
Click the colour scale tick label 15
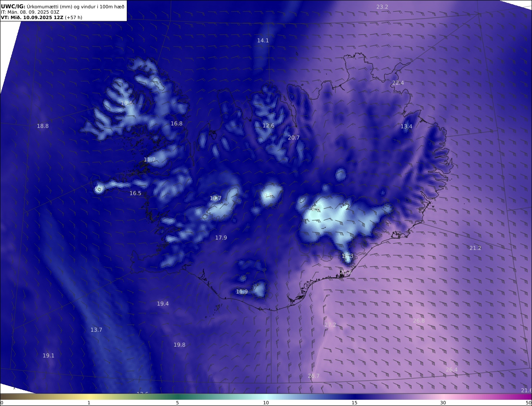[x=355, y=403]
